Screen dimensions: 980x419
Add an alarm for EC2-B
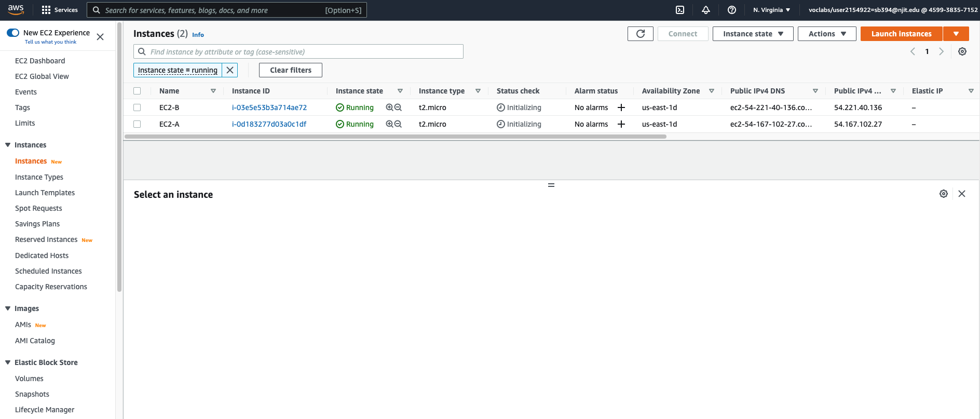click(621, 107)
